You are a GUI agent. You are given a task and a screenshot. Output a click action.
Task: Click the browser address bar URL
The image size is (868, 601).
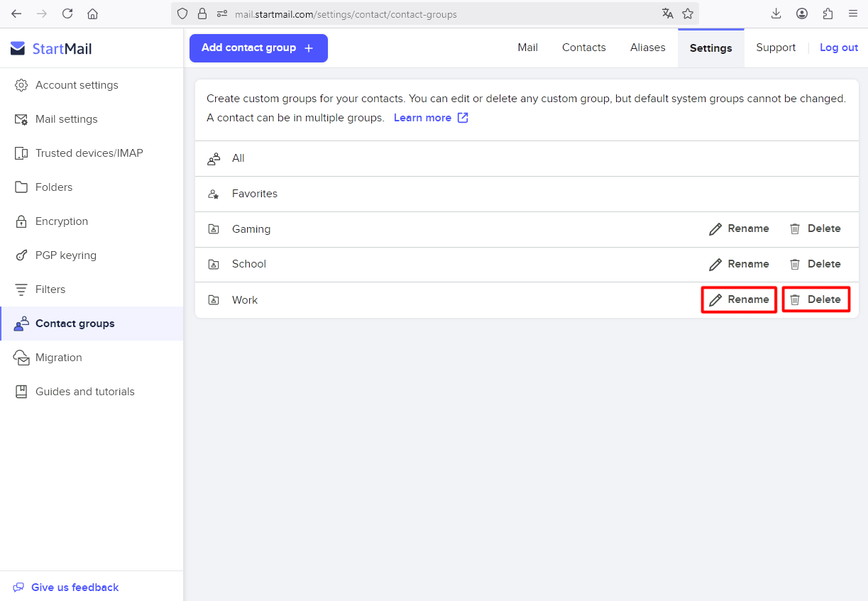click(346, 14)
